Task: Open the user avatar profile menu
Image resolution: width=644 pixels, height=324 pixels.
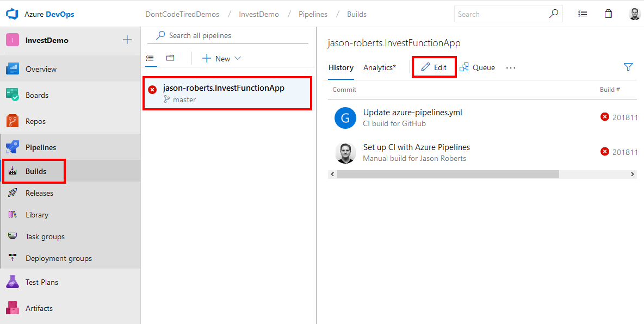Action: (634, 14)
